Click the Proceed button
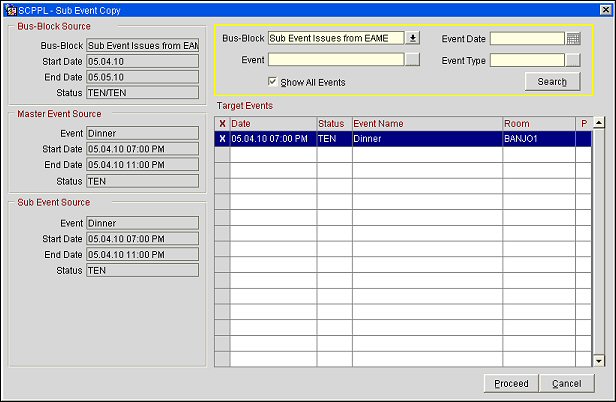 pyautogui.click(x=511, y=383)
